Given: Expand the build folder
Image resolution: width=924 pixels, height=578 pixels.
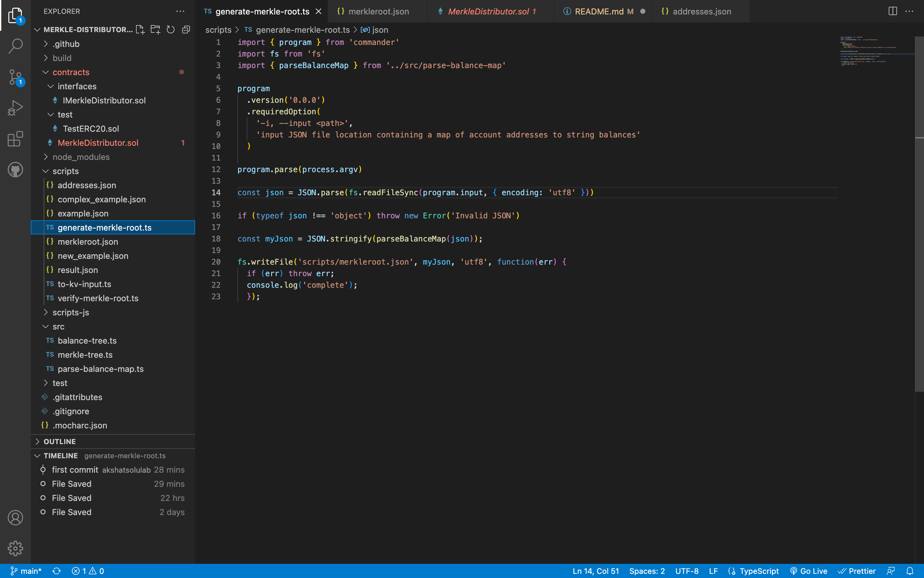Looking at the screenshot, I should tap(113, 58).
